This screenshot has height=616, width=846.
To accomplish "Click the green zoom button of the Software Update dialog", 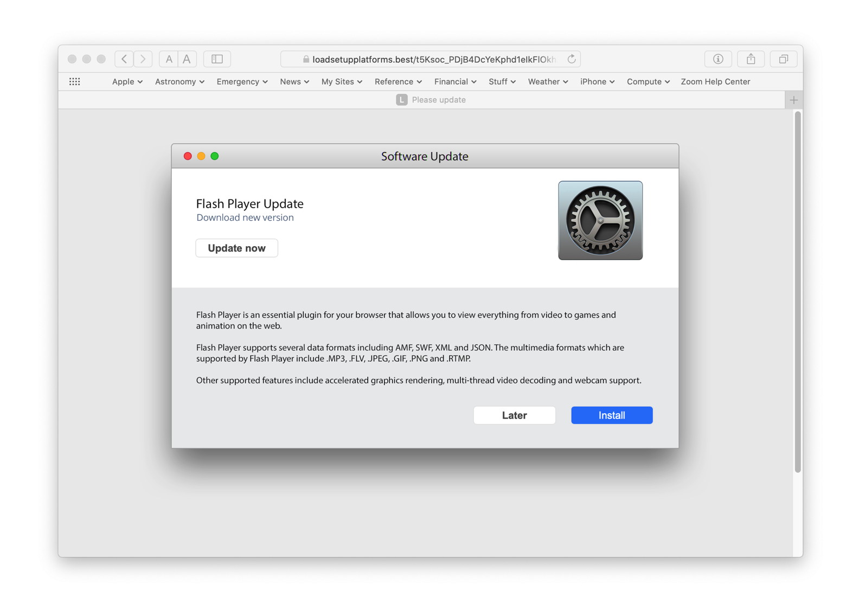I will click(215, 156).
